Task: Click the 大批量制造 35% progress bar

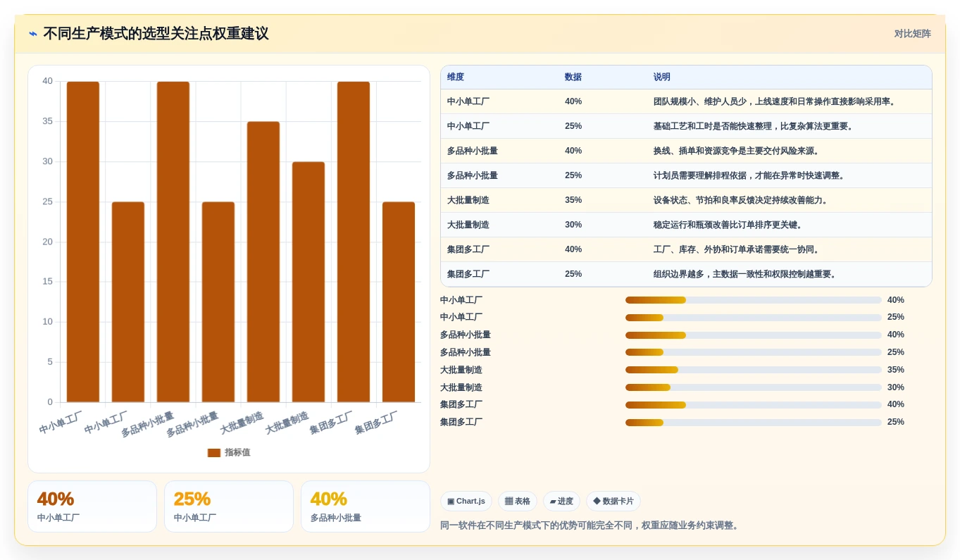Action: [754, 370]
